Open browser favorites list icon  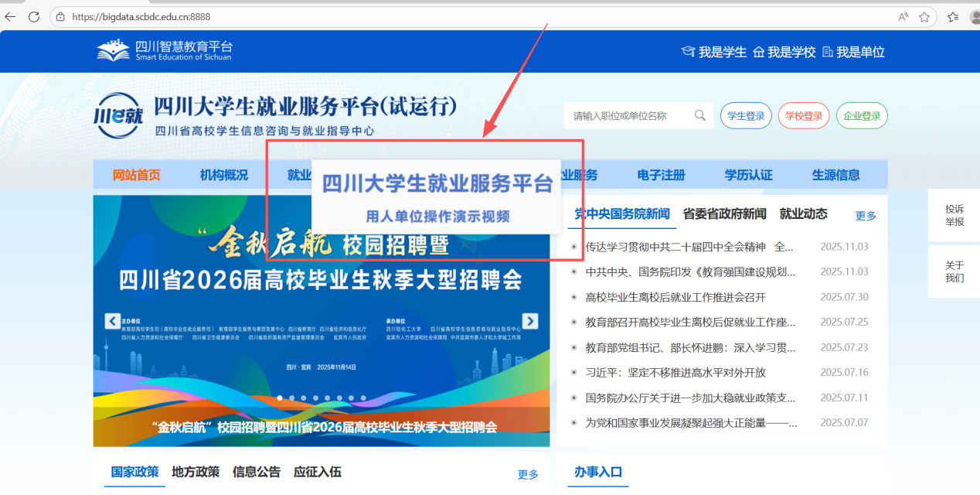pyautogui.click(x=953, y=16)
